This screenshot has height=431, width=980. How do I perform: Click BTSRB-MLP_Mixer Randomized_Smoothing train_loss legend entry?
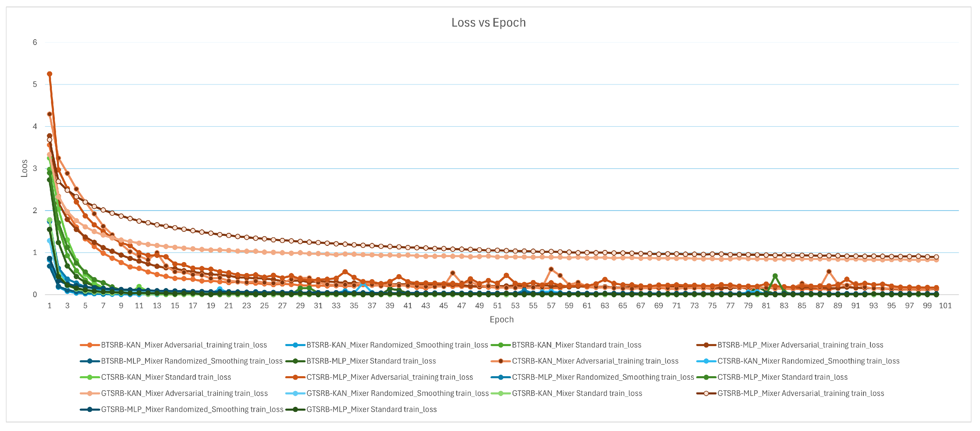pos(191,361)
